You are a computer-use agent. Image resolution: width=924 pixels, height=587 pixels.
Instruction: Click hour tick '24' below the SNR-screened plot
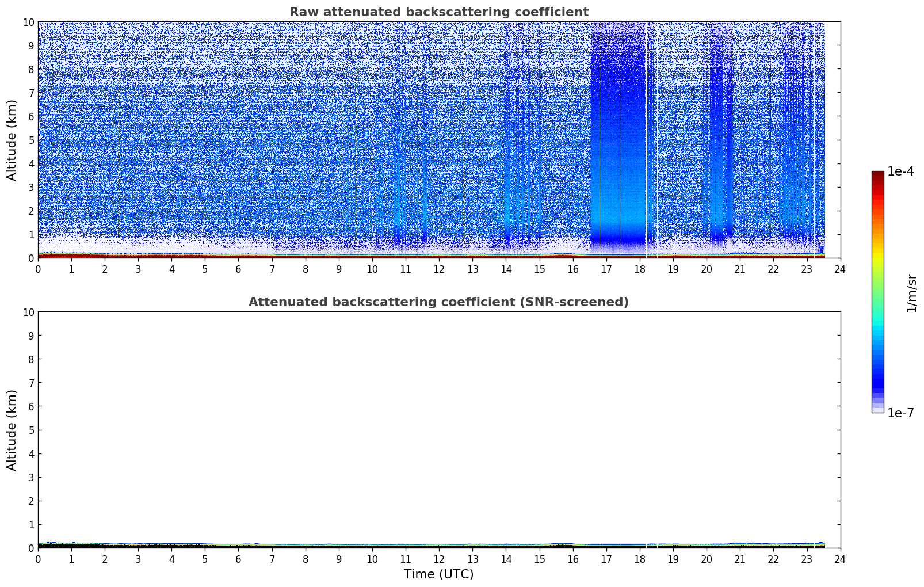(x=840, y=559)
